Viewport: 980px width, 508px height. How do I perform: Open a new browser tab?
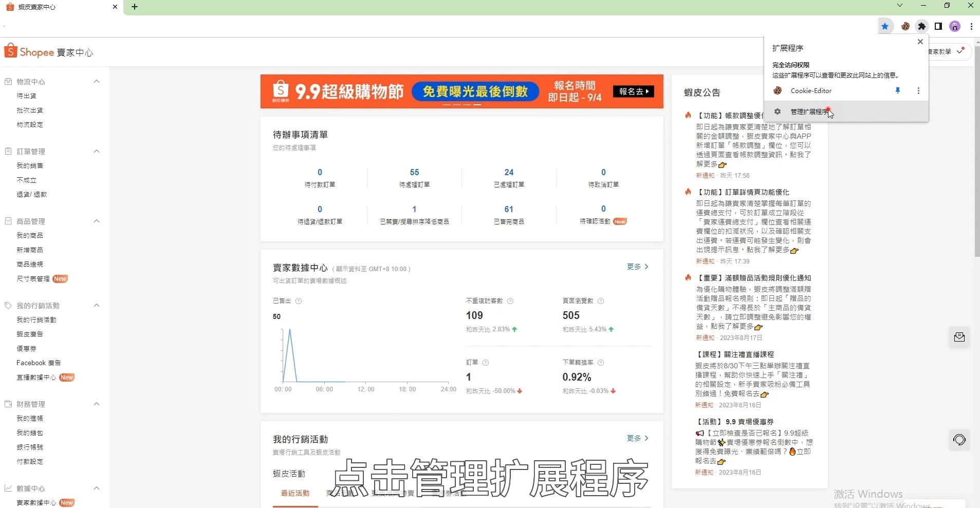tap(135, 7)
